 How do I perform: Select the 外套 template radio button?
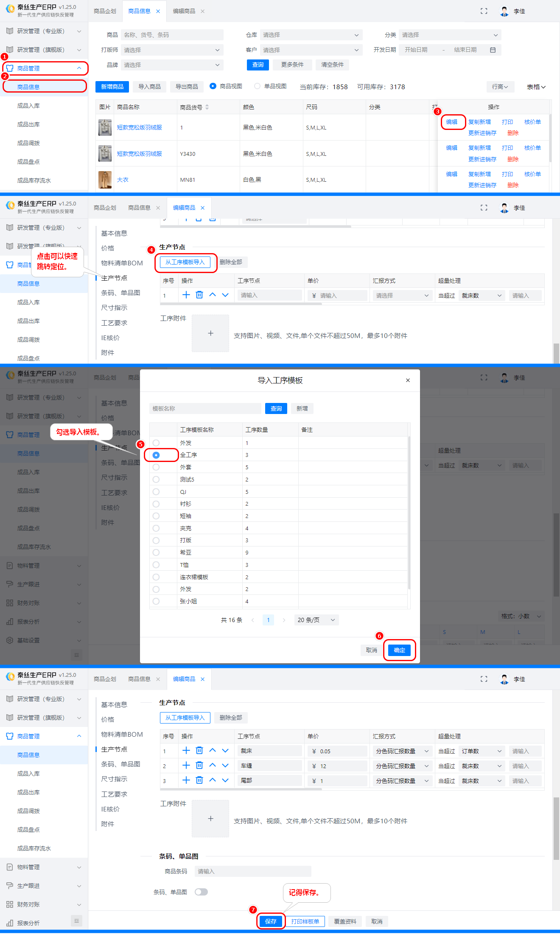point(156,467)
